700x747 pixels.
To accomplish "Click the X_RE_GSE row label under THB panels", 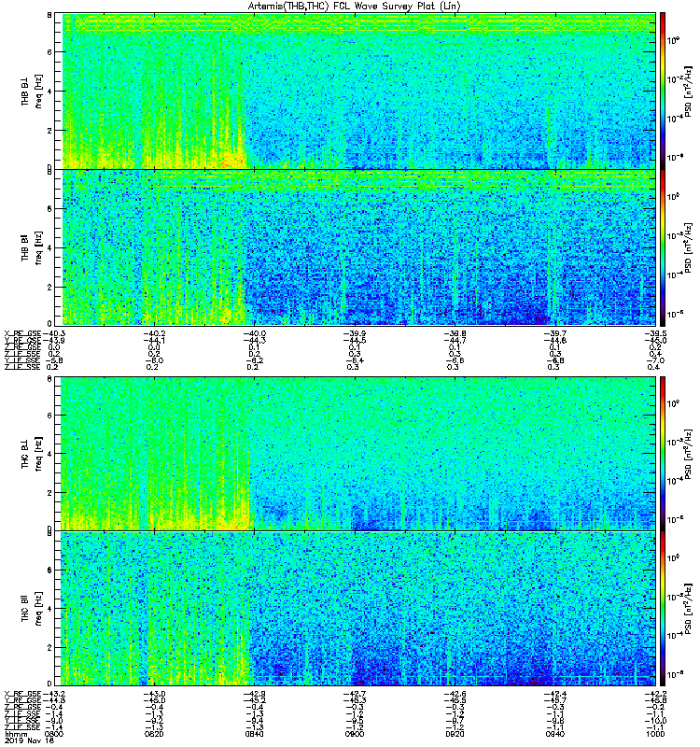I will pos(22,334).
